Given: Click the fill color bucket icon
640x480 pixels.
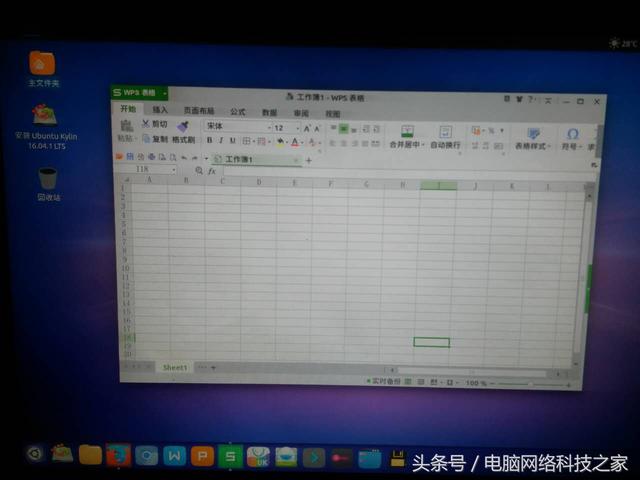Looking at the screenshot, I should [x=280, y=142].
